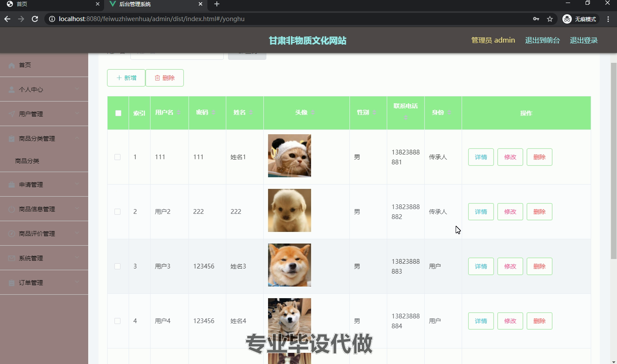Click the browser address bar URL
Image resolution: width=617 pixels, height=364 pixels.
151,19
